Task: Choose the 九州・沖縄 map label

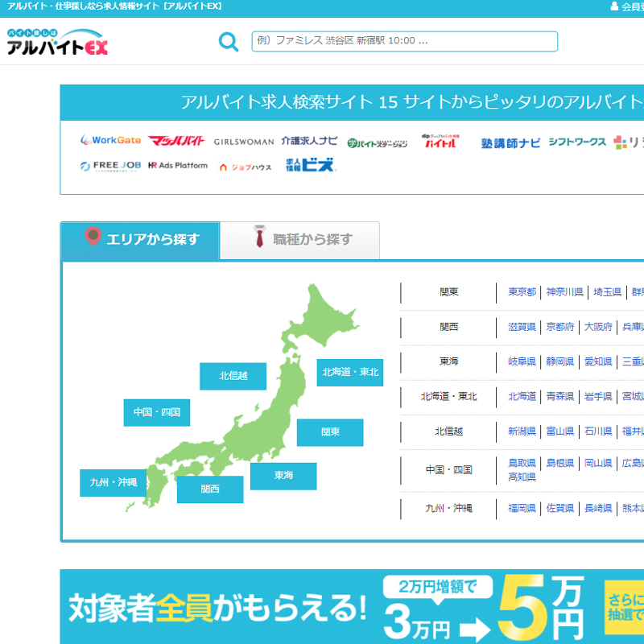Action: click(114, 482)
